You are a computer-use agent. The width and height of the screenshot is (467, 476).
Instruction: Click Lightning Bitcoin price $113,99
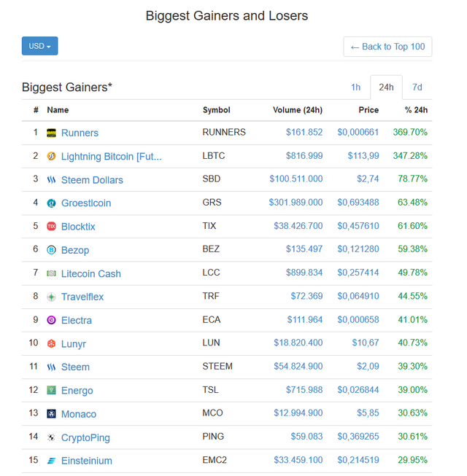(x=363, y=156)
